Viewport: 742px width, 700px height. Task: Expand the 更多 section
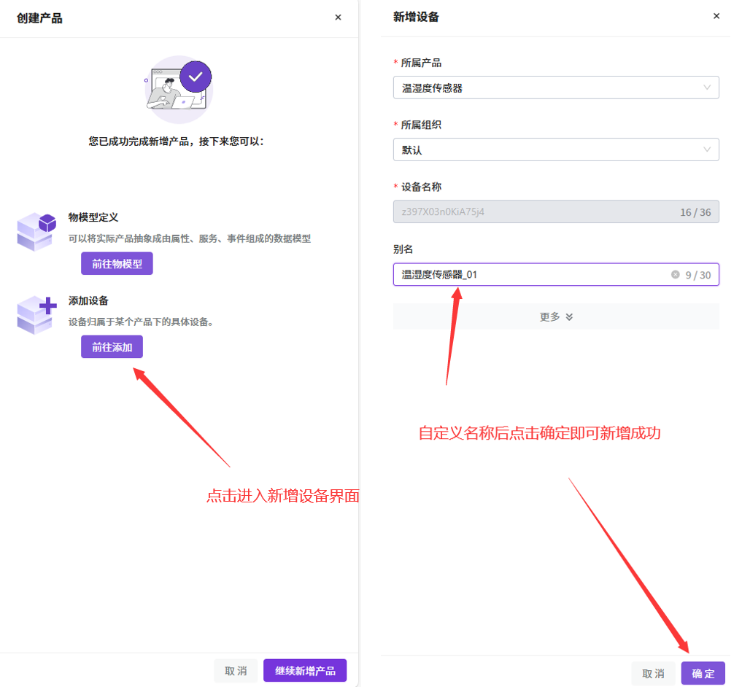coord(556,316)
